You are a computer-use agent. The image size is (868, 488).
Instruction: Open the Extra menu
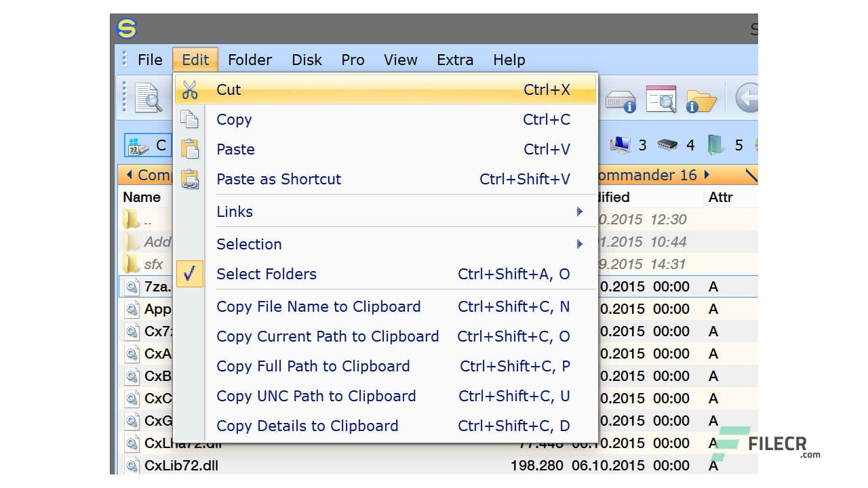pyautogui.click(x=455, y=60)
